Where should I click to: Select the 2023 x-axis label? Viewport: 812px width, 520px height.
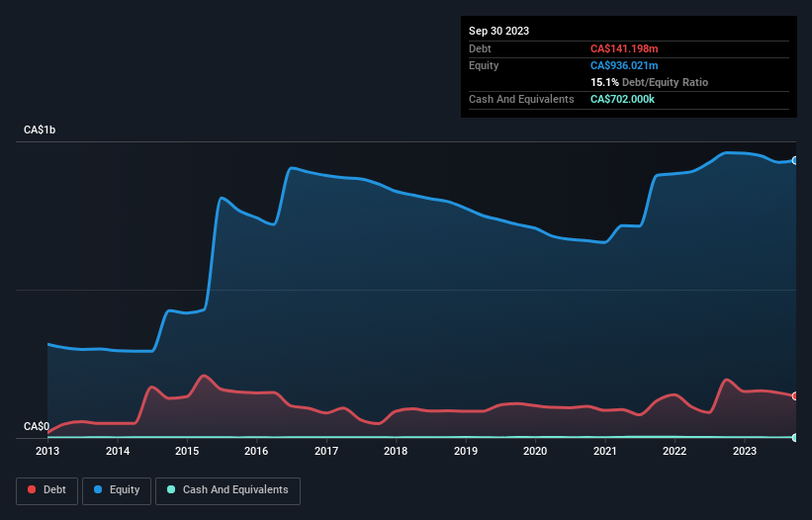(x=745, y=451)
